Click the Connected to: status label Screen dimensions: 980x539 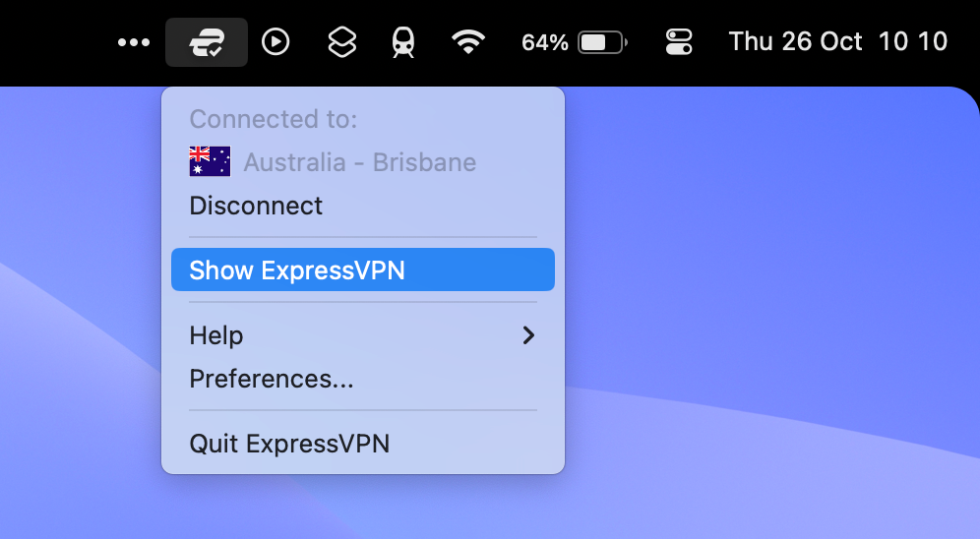(x=273, y=119)
